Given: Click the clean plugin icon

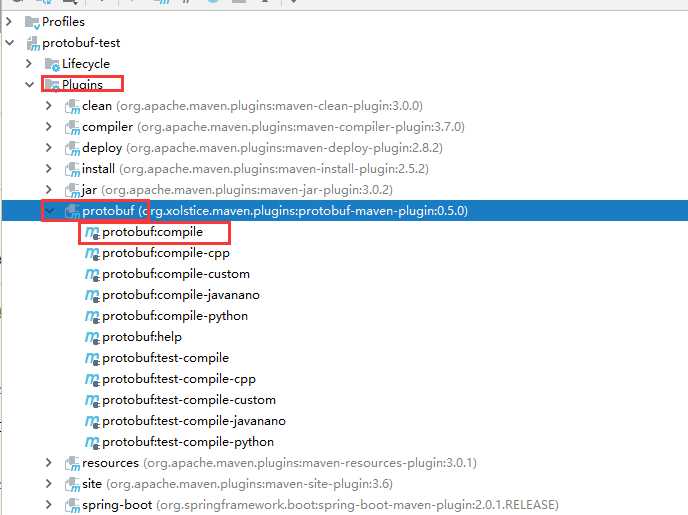Looking at the screenshot, I should point(72,106).
